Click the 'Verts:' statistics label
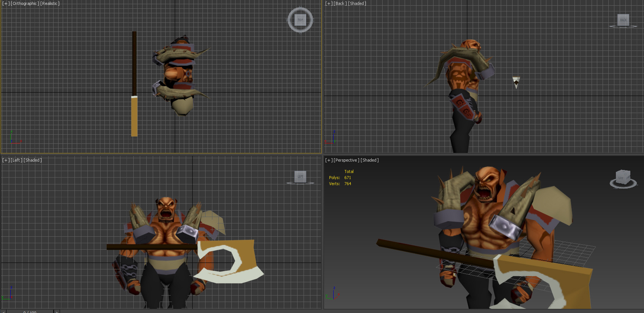 tap(335, 184)
